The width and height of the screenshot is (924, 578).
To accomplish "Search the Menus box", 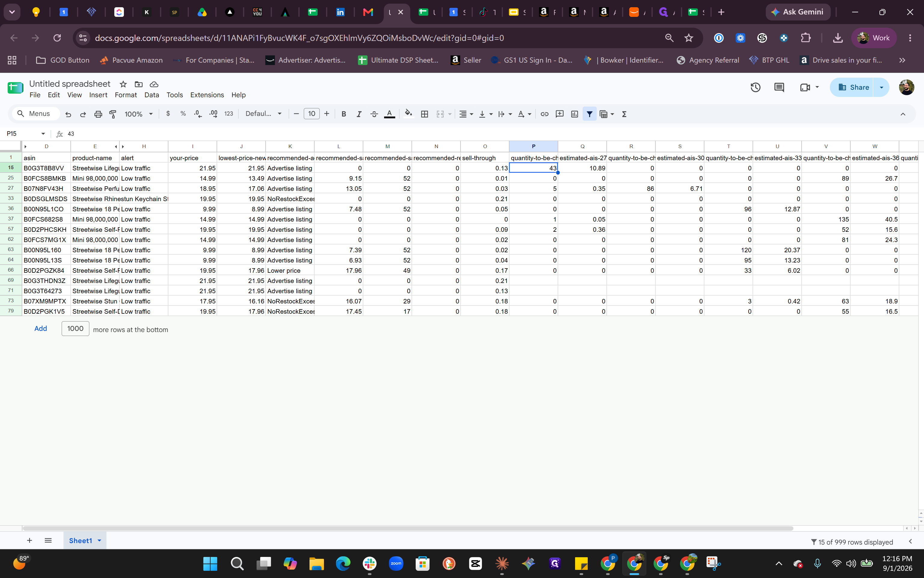I will click(x=36, y=113).
